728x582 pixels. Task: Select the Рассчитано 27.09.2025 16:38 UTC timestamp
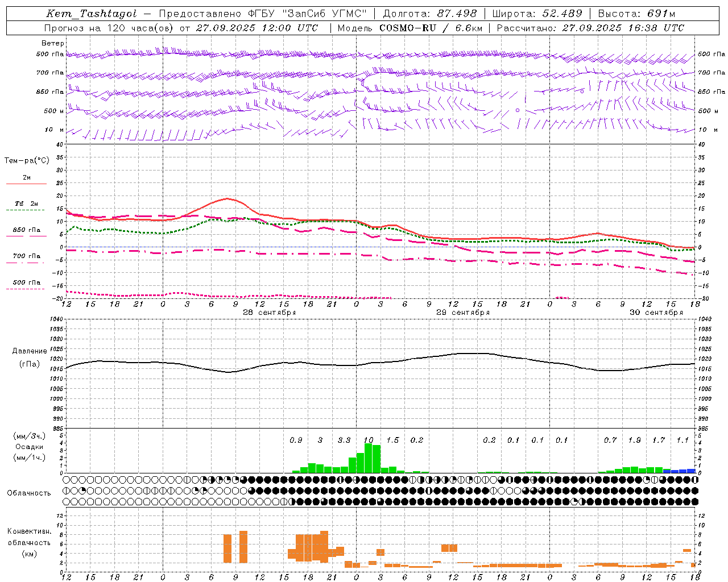590,27
